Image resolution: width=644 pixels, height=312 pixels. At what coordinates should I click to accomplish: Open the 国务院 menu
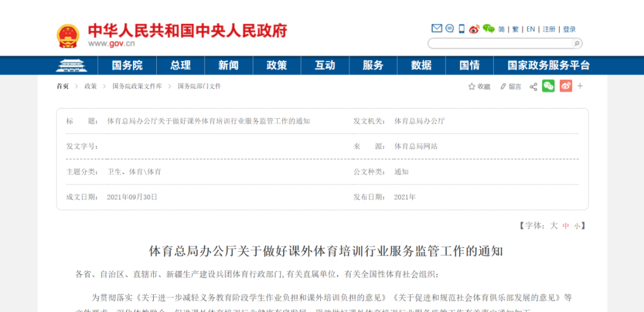(x=127, y=66)
